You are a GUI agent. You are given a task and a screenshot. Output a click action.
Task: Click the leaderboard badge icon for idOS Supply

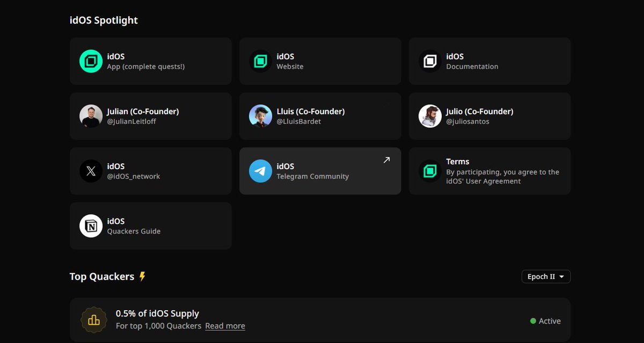[x=93, y=320]
